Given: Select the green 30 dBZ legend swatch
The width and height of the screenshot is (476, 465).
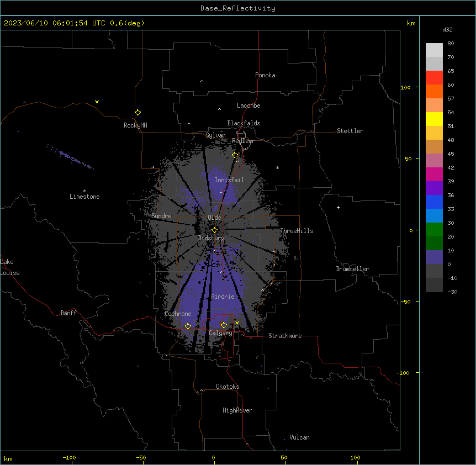Looking at the screenshot, I should pos(434,230).
